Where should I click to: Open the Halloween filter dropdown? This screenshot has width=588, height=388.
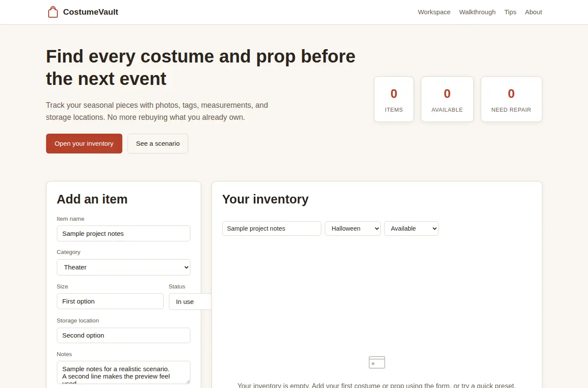tap(353, 228)
